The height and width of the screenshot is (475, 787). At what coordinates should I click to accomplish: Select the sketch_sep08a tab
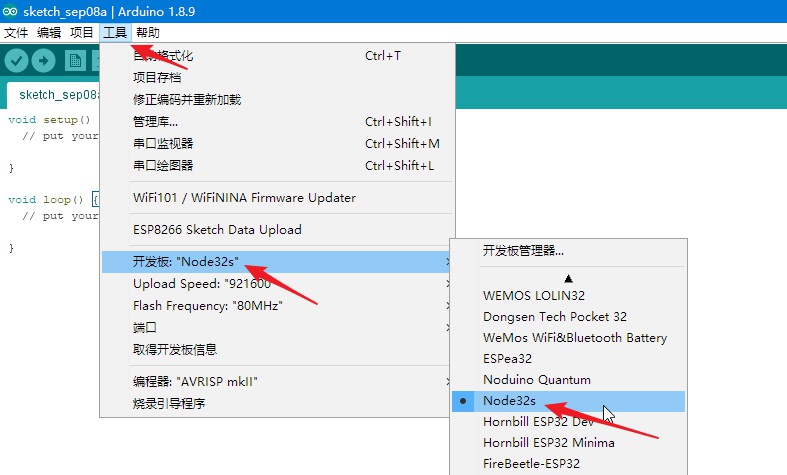click(x=53, y=95)
